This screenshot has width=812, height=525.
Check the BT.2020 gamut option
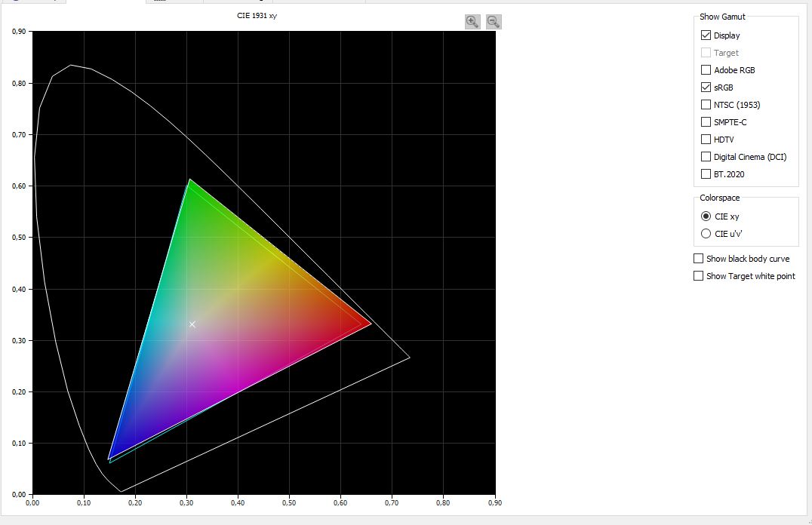pos(706,174)
